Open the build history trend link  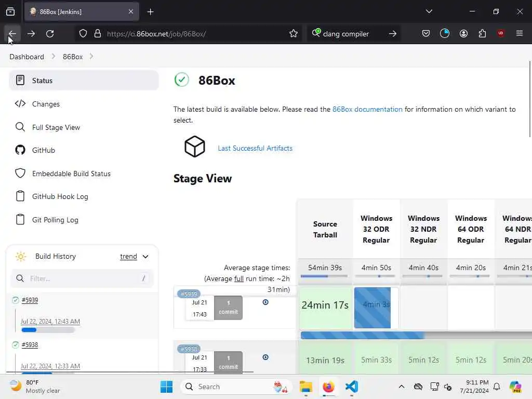click(x=129, y=257)
